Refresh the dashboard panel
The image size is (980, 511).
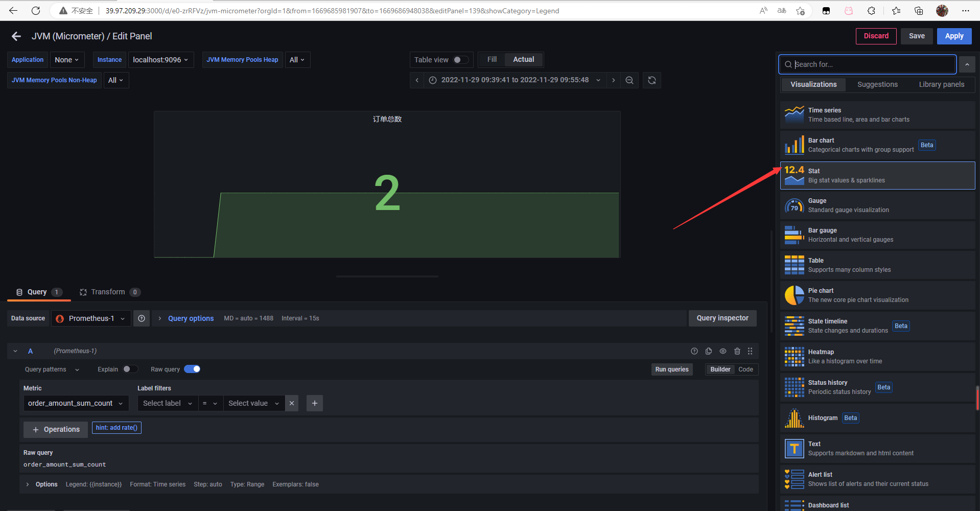tap(652, 80)
